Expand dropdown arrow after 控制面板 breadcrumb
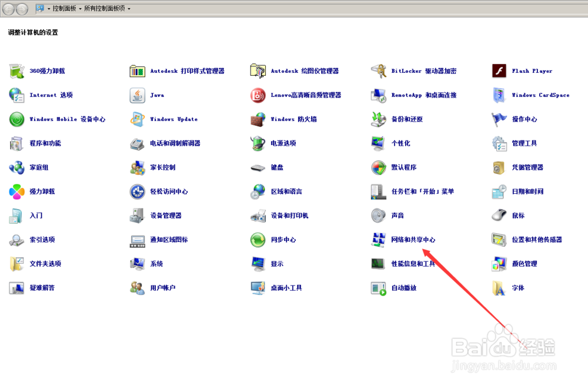Image resolution: width=588 pixels, height=386 pixels. [x=80, y=9]
